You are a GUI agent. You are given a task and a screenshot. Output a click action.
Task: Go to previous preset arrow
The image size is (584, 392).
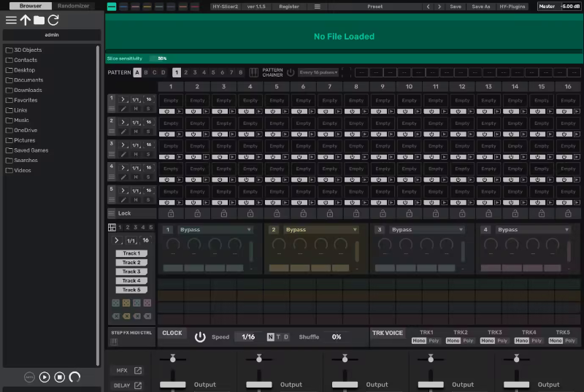pos(428,7)
